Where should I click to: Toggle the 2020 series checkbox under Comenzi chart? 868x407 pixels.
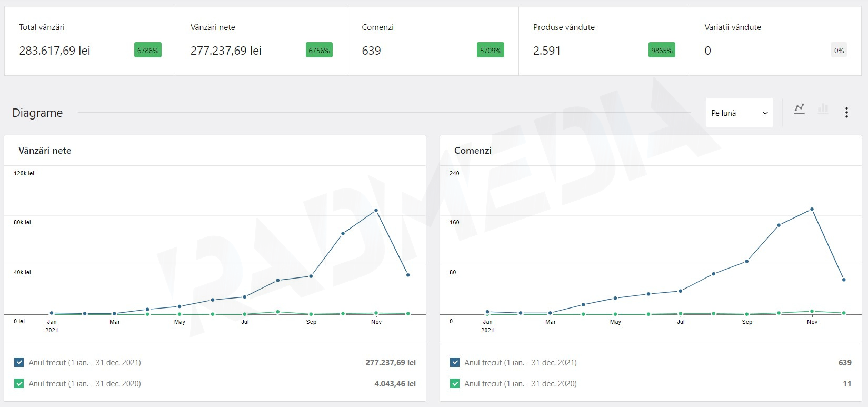pyautogui.click(x=455, y=383)
